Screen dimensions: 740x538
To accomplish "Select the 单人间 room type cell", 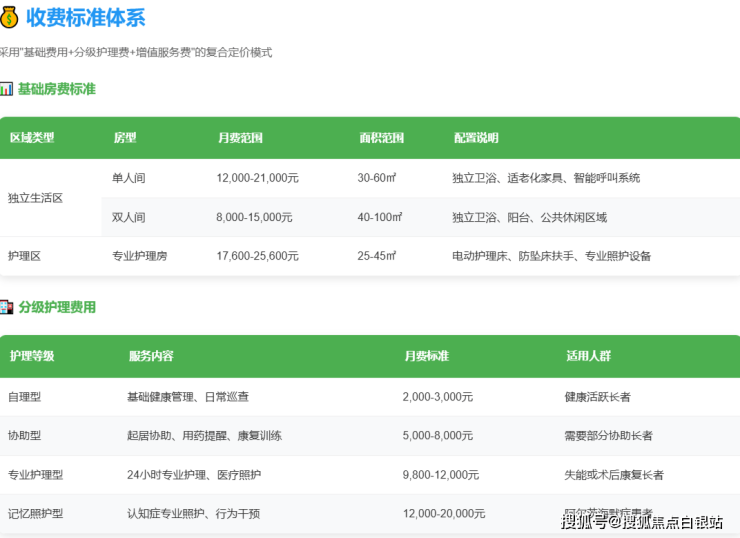I will [x=129, y=178].
